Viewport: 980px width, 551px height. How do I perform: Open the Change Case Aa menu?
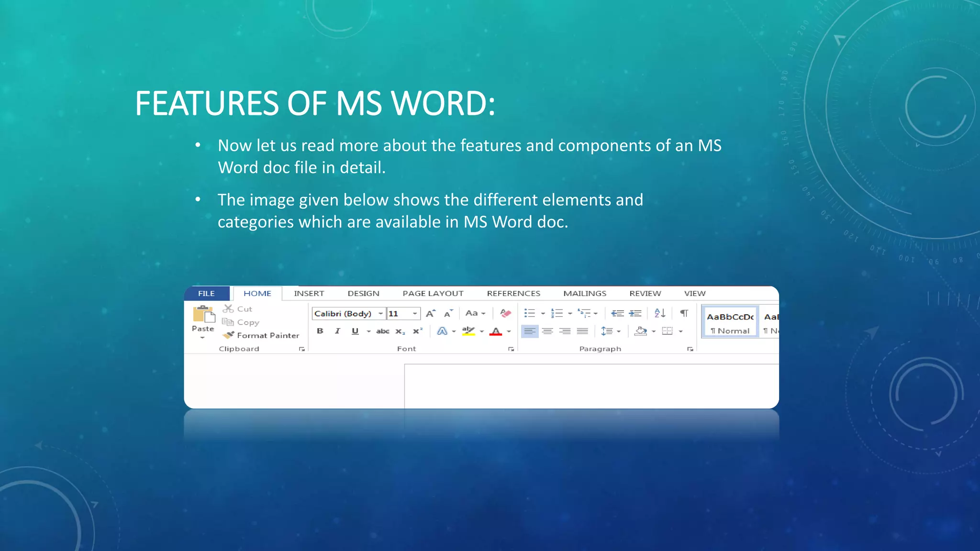tap(475, 313)
